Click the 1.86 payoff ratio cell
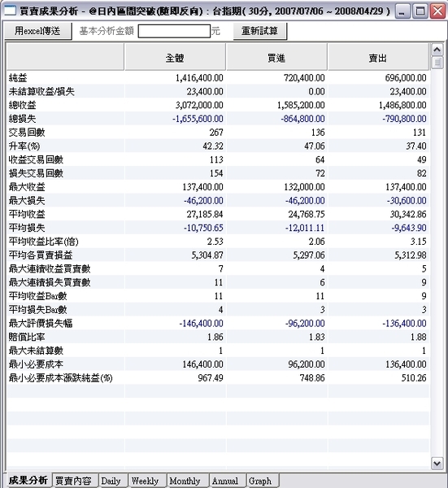This screenshot has width=448, height=488. click(x=215, y=337)
